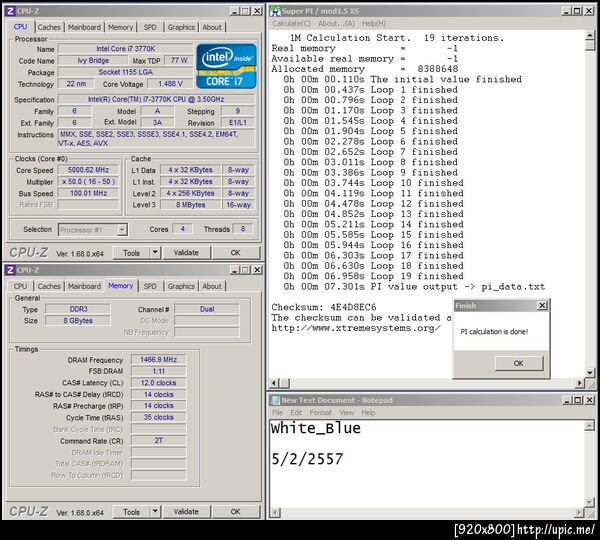The width and height of the screenshot is (600, 540).
Task: Click the Notepad window title icon
Action: [275, 400]
